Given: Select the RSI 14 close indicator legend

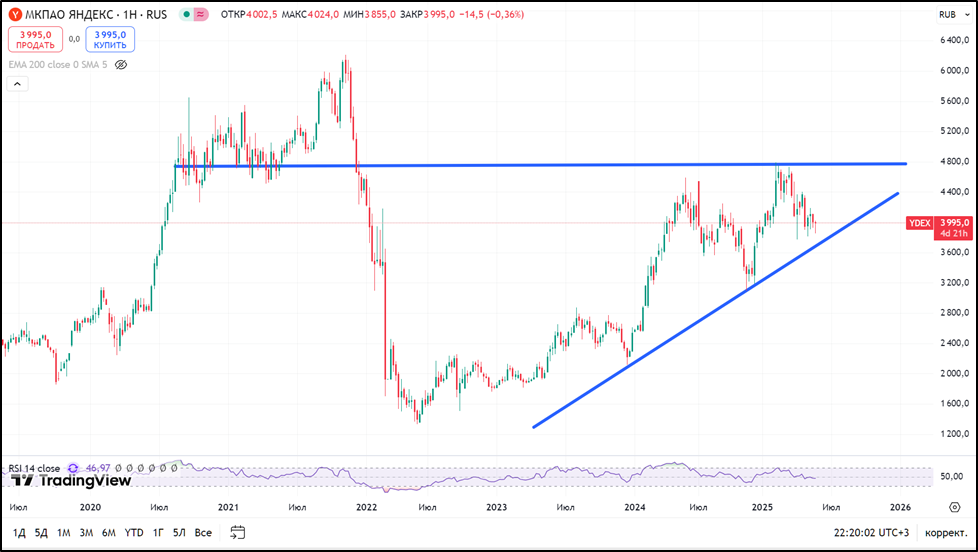Looking at the screenshot, I should 34,468.
